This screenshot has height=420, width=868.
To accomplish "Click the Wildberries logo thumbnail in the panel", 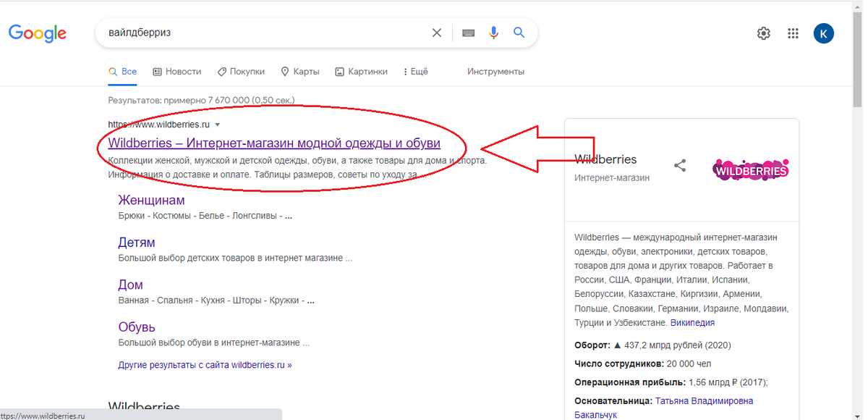I will tap(749, 169).
